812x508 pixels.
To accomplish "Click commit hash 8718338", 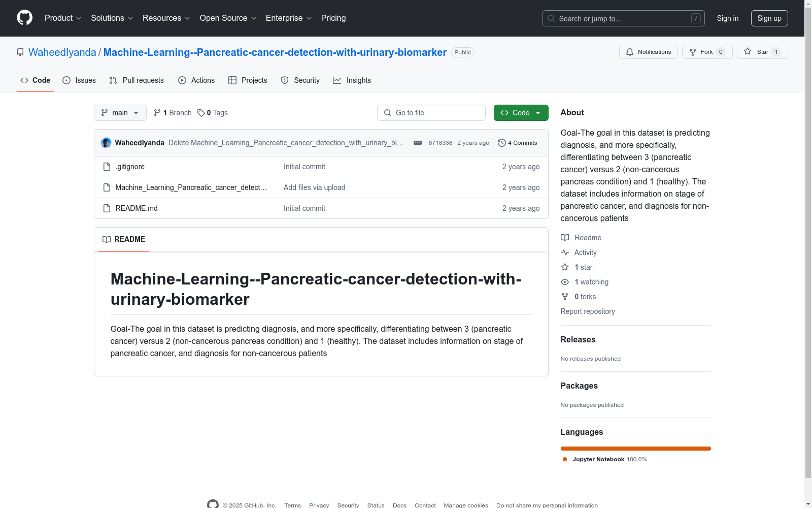I will tap(441, 143).
